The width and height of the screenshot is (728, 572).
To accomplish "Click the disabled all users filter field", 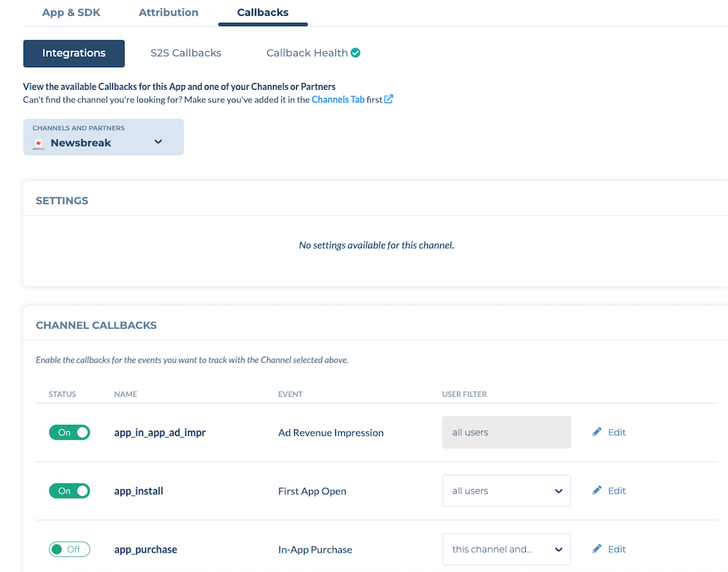I will point(506,432).
